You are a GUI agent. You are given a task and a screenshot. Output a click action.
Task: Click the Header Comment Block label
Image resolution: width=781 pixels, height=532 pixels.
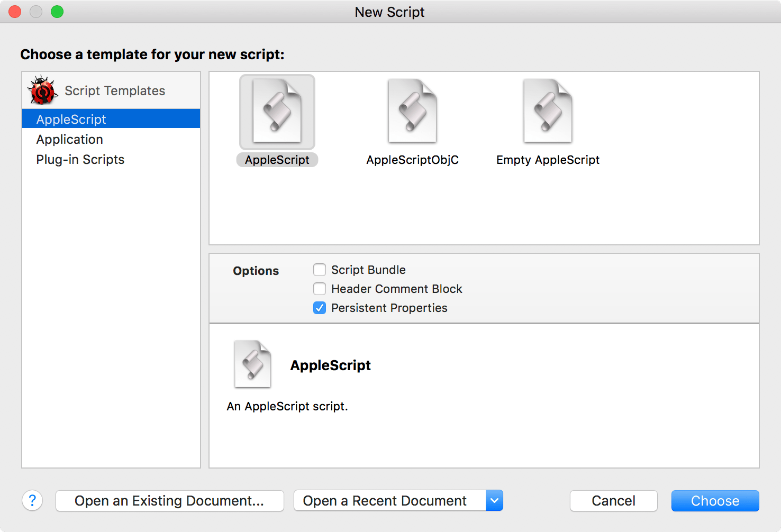(397, 289)
